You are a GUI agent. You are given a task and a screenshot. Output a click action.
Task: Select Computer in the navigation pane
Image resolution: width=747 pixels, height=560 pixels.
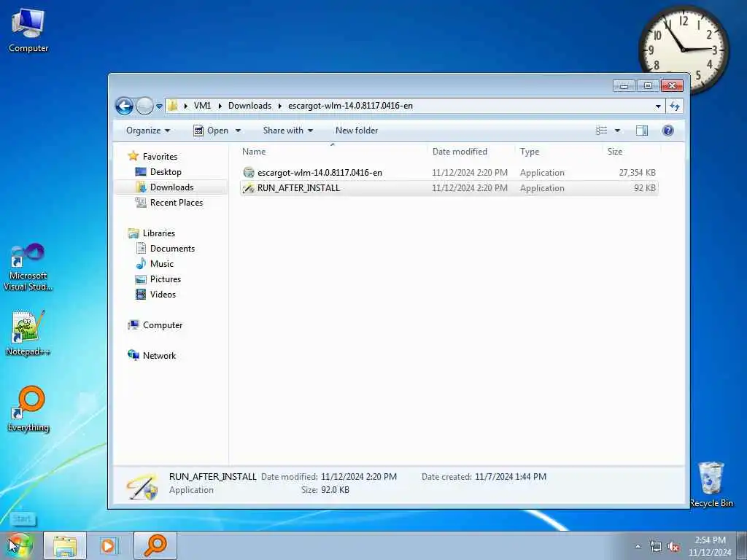pyautogui.click(x=163, y=325)
